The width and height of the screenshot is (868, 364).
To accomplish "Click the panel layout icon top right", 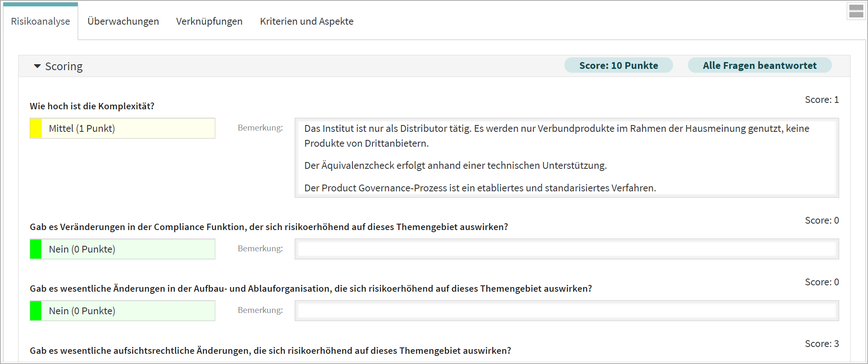I will pyautogui.click(x=856, y=11).
